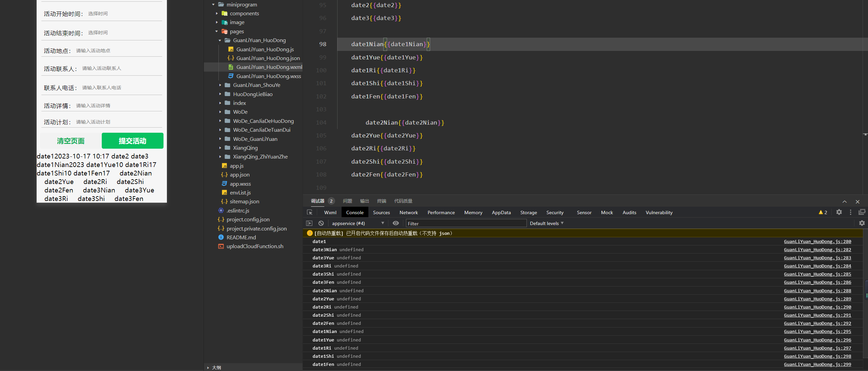Collapse the debugger panel with chevron
Screen dimensions: 868x371
coord(845,201)
